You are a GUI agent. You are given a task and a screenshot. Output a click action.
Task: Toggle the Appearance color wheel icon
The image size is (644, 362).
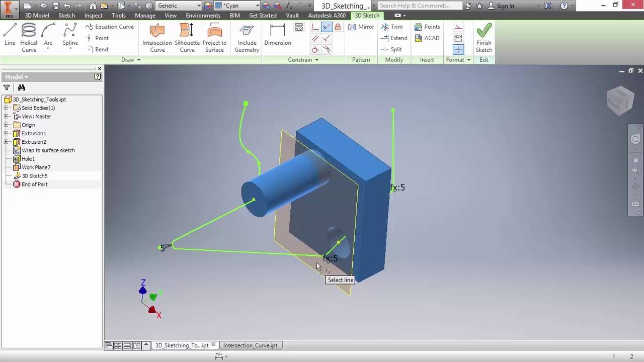point(208,6)
